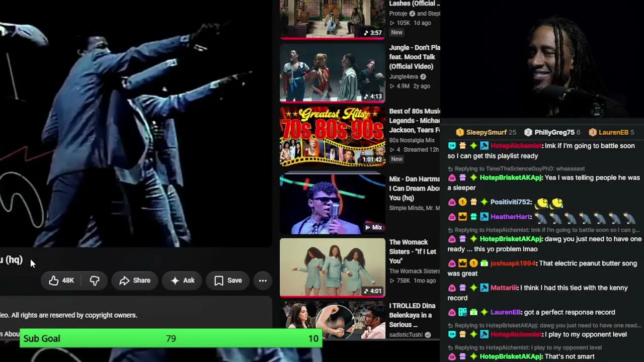Image resolution: width=644 pixels, height=362 pixels.
Task: Open the Jungle 'feat. Mood Talk' video title
Action: 415,57
